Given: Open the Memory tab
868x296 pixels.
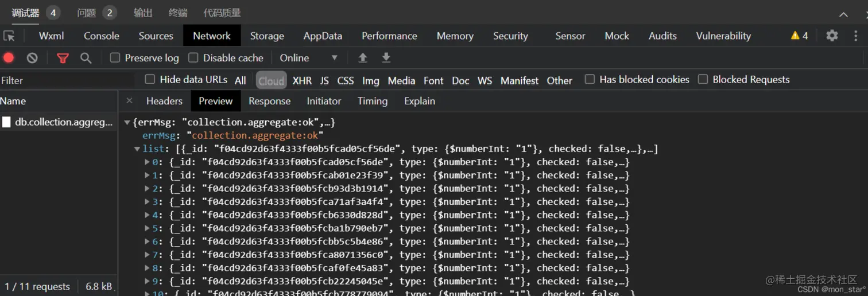Looking at the screenshot, I should point(455,36).
